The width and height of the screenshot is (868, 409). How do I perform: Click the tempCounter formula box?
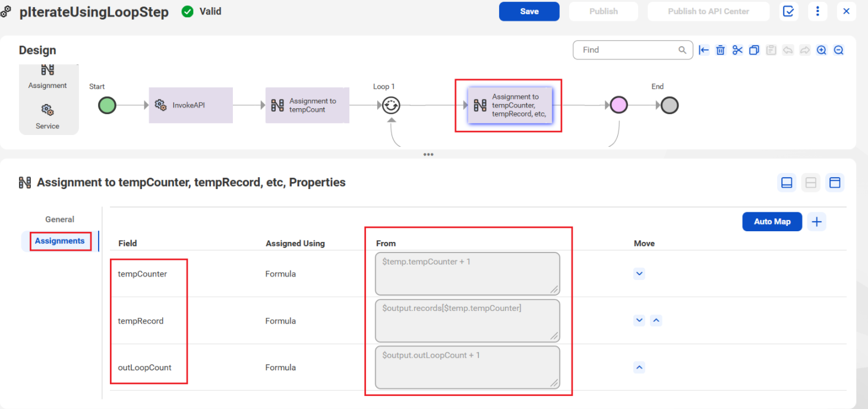click(x=468, y=273)
